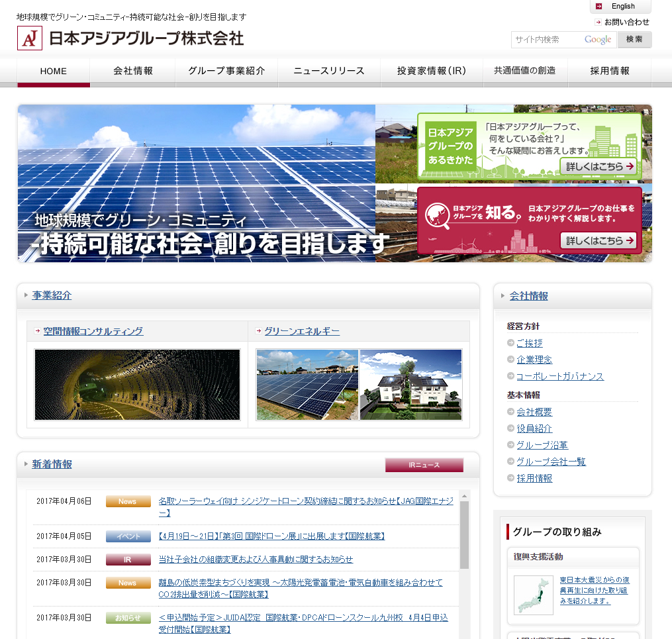Click the triangle marker beside 新着情報
The height and width of the screenshot is (639, 672).
coord(26,464)
